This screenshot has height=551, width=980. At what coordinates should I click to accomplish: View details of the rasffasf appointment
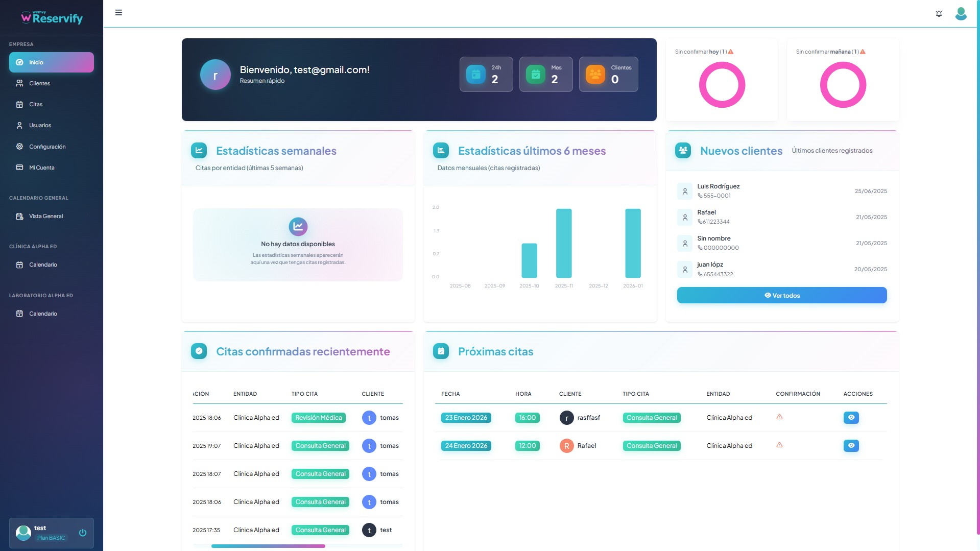(x=851, y=417)
